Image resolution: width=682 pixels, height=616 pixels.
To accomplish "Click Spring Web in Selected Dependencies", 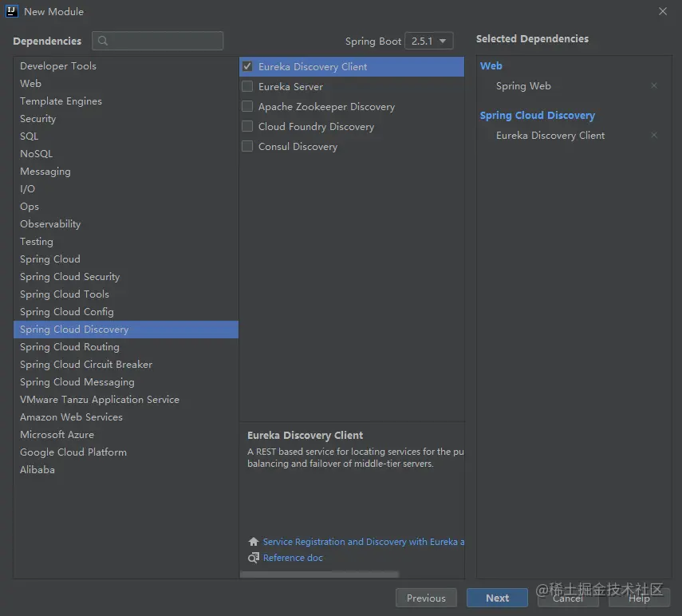I will 523,86.
